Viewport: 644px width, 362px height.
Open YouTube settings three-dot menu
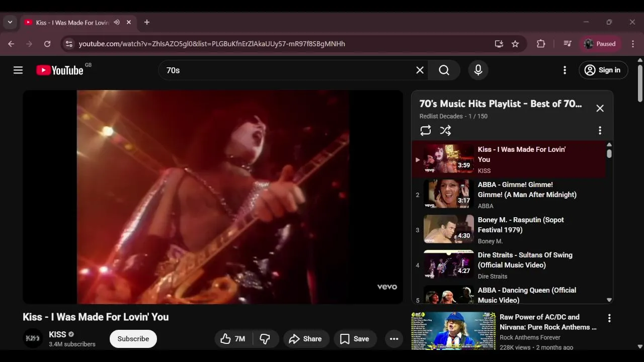pos(565,70)
